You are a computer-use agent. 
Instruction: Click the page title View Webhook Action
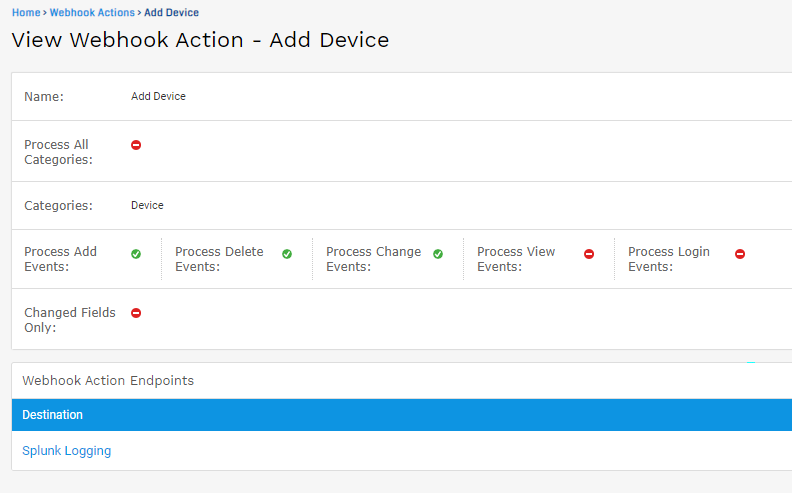click(x=200, y=41)
